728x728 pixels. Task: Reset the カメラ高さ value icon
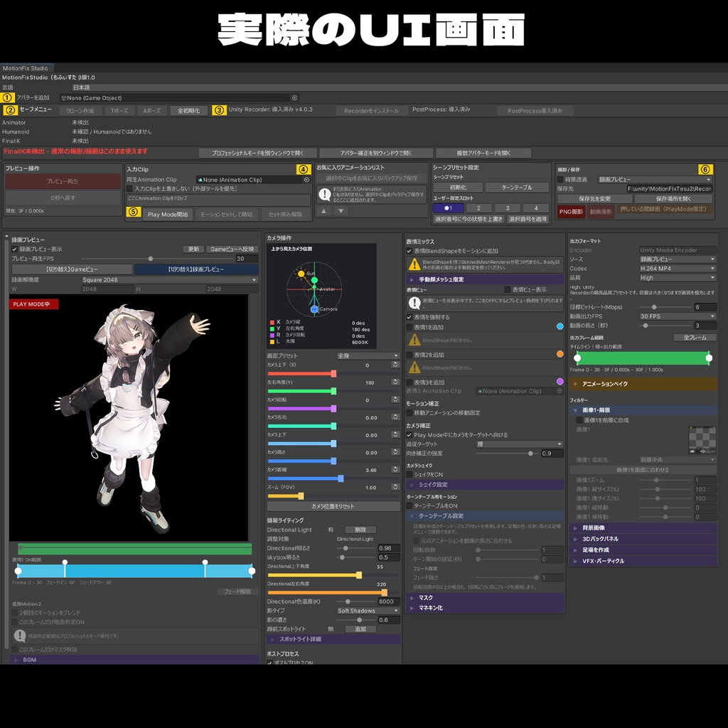(x=395, y=452)
